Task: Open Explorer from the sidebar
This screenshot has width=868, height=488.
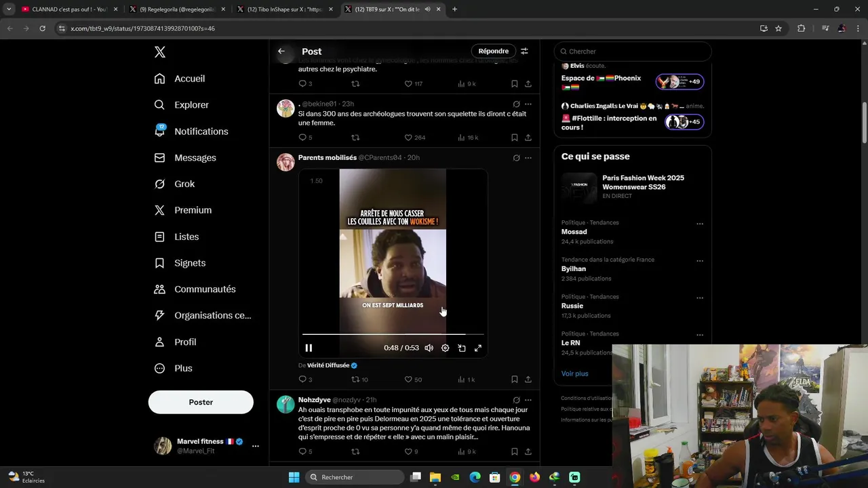Action: click(181, 105)
